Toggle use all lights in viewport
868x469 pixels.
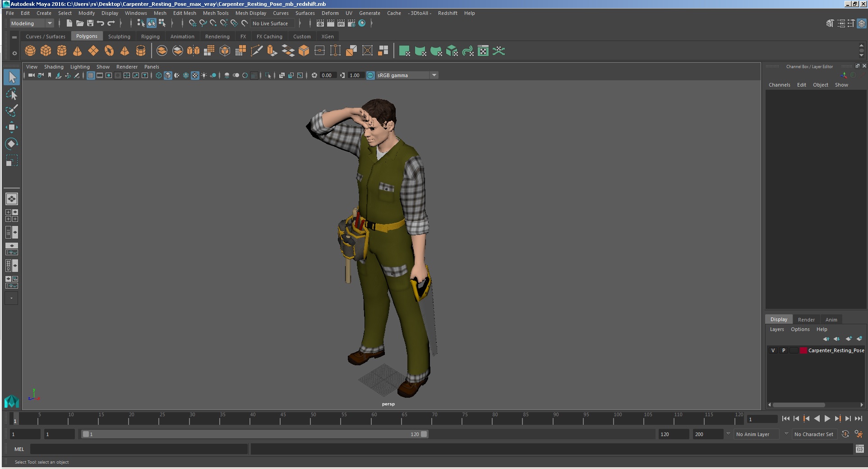point(204,75)
